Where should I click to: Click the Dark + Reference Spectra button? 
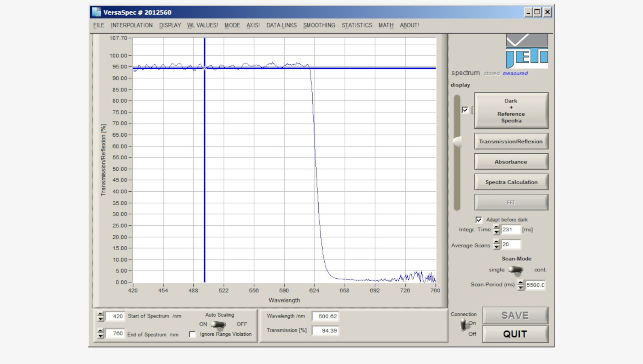pyautogui.click(x=511, y=110)
